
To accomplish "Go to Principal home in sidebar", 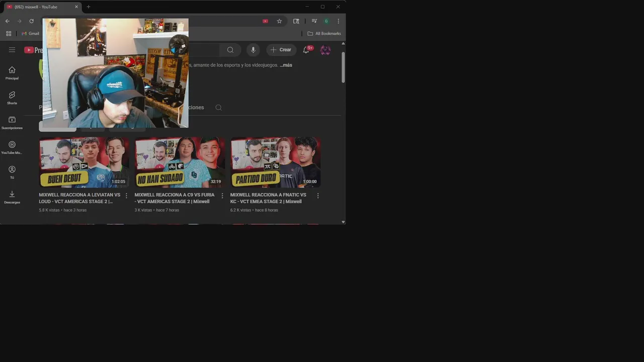I will pos(12,73).
